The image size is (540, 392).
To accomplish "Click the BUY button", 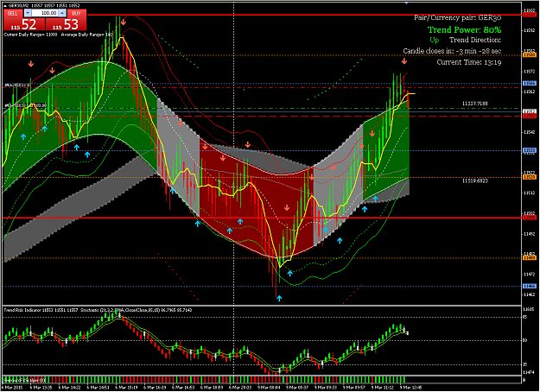I will pos(76,14).
